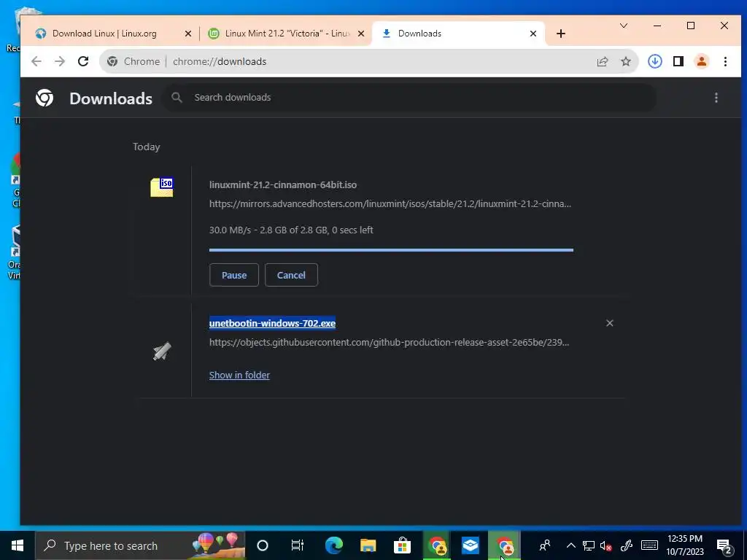Focus the Search downloads field
This screenshot has width=747, height=560.
[410, 98]
